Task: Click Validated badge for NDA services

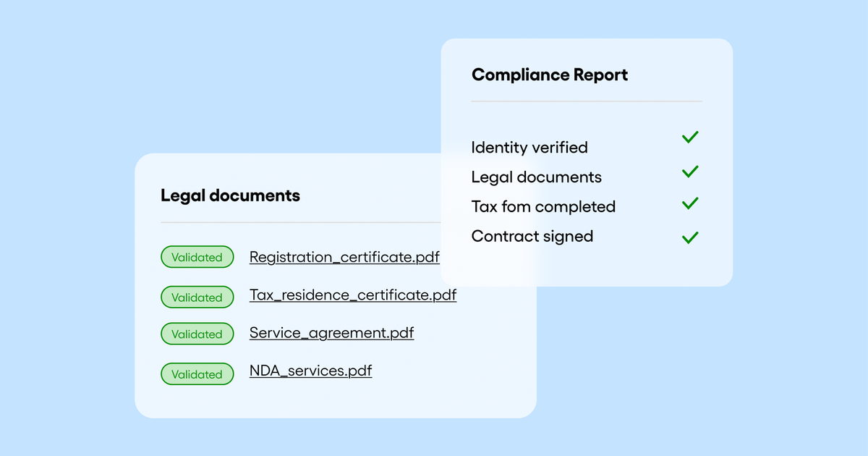Action: 197,373
